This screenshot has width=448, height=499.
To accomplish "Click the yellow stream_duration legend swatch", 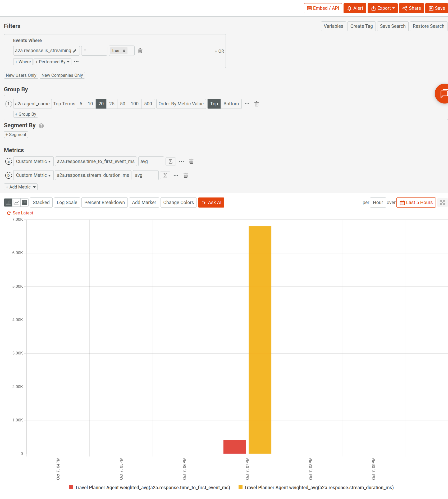I will pos(240,487).
